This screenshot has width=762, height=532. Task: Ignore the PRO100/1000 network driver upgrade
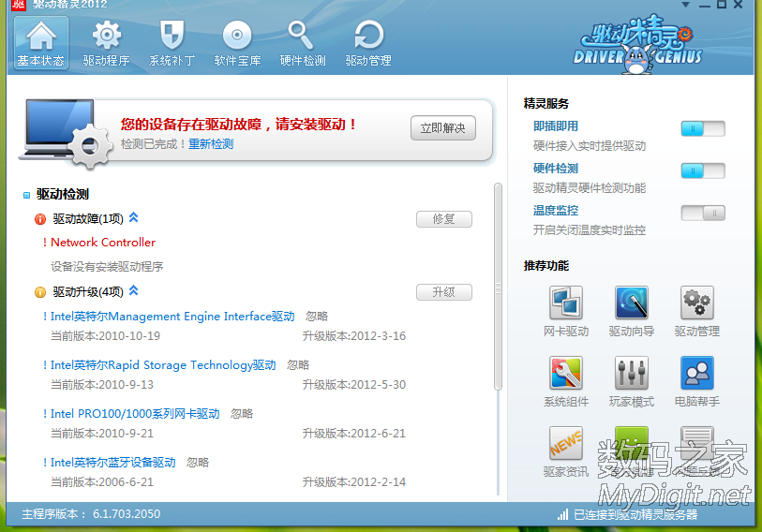(242, 413)
